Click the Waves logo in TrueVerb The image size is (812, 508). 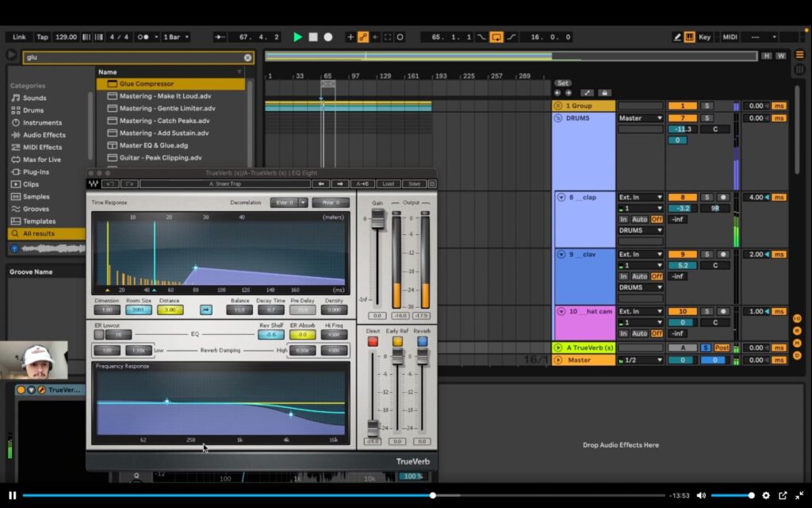94,183
